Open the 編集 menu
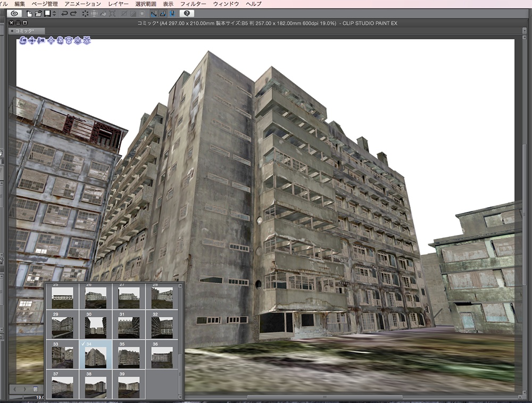This screenshot has width=532, height=403. tap(20, 4)
